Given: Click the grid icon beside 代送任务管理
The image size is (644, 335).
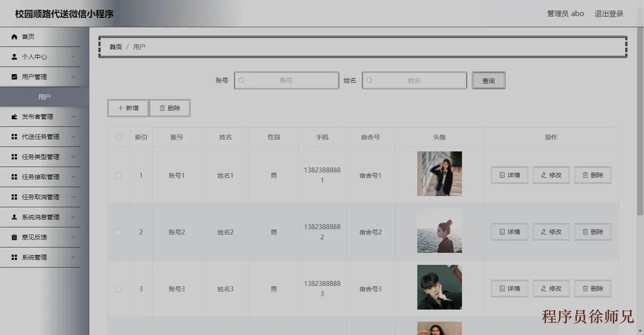Looking at the screenshot, I should [14, 137].
